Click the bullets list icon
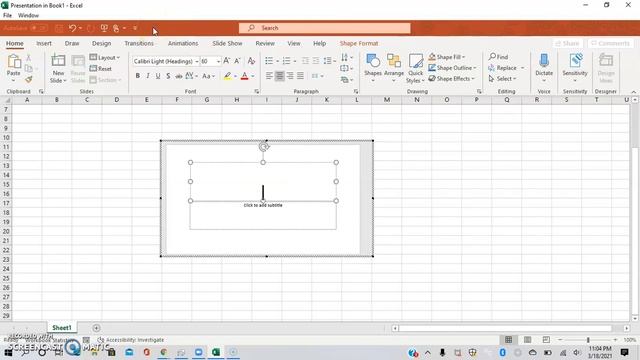 269,61
